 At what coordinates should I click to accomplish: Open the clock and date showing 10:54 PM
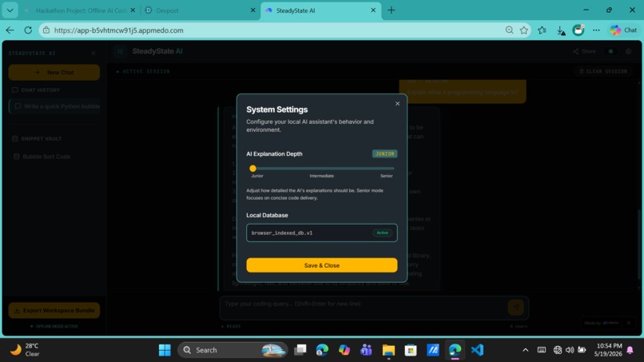pos(608,350)
